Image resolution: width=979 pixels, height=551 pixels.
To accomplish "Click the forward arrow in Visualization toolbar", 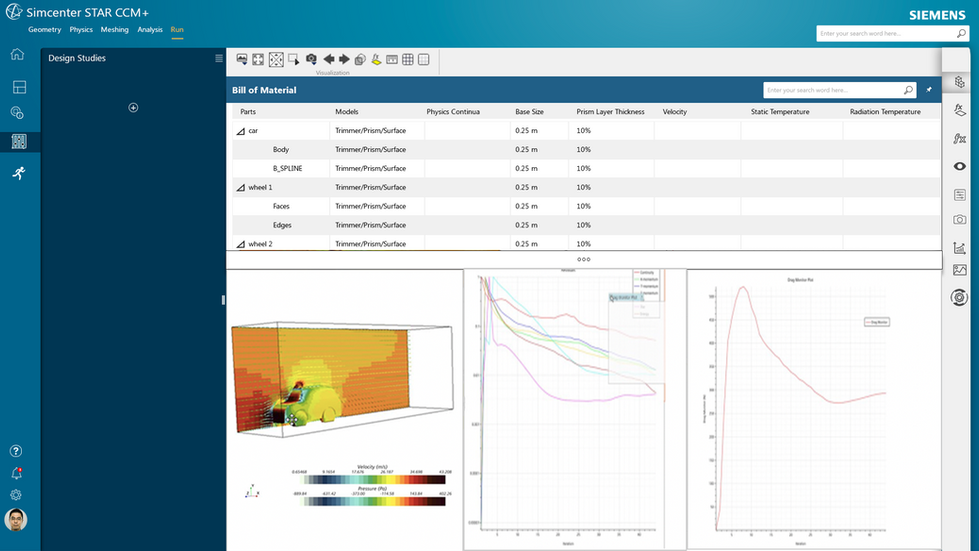I will [344, 59].
